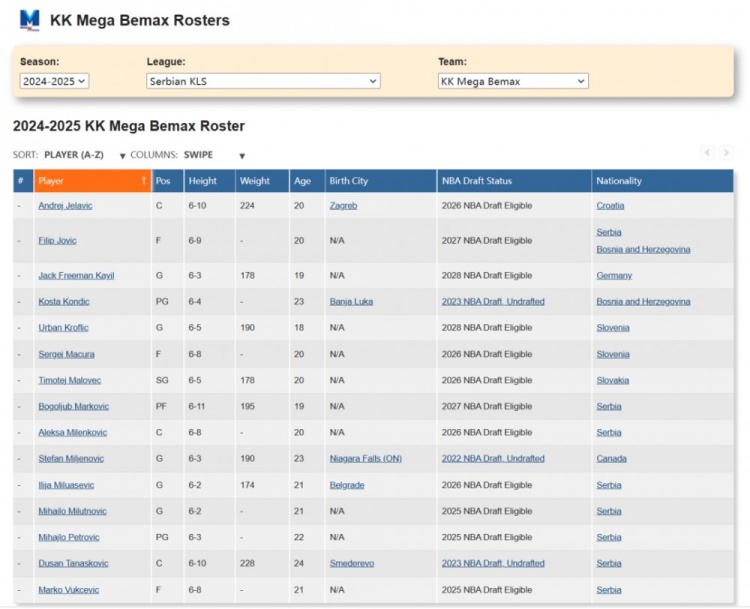
Task: Sort table by the Height column header
Action: pyautogui.click(x=203, y=181)
